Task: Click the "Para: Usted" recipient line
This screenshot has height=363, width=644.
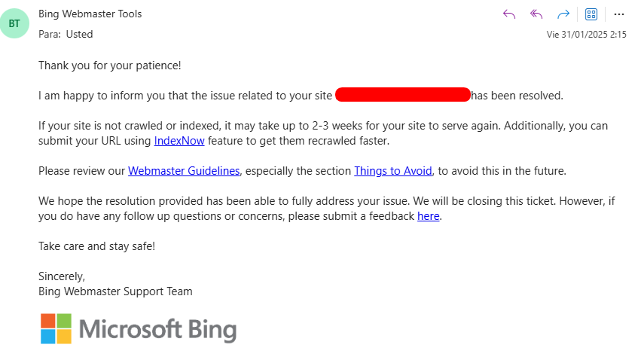Action: tap(66, 34)
